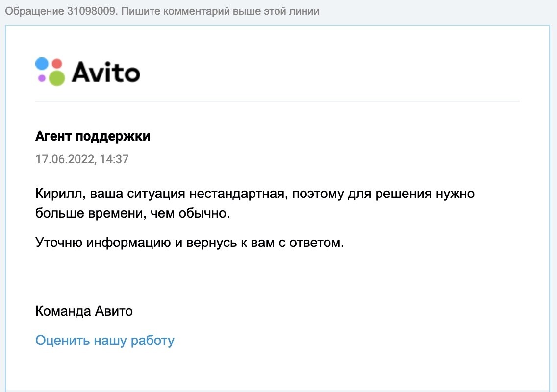The height and width of the screenshot is (392, 557).
Task: Click 'поэтому для решения нужно' text
Action: [383, 194]
